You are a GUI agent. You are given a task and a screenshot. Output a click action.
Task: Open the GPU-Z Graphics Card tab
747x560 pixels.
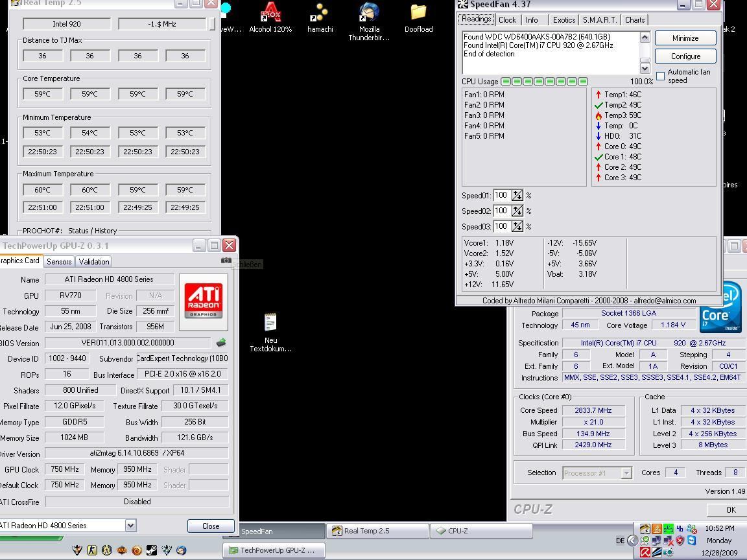pyautogui.click(x=20, y=261)
